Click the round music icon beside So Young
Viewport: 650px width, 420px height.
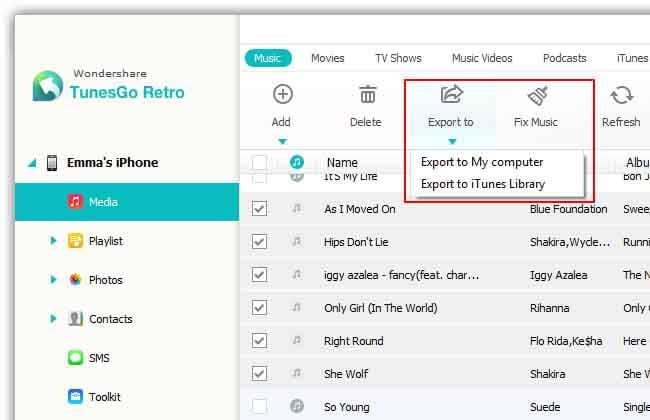click(x=296, y=406)
